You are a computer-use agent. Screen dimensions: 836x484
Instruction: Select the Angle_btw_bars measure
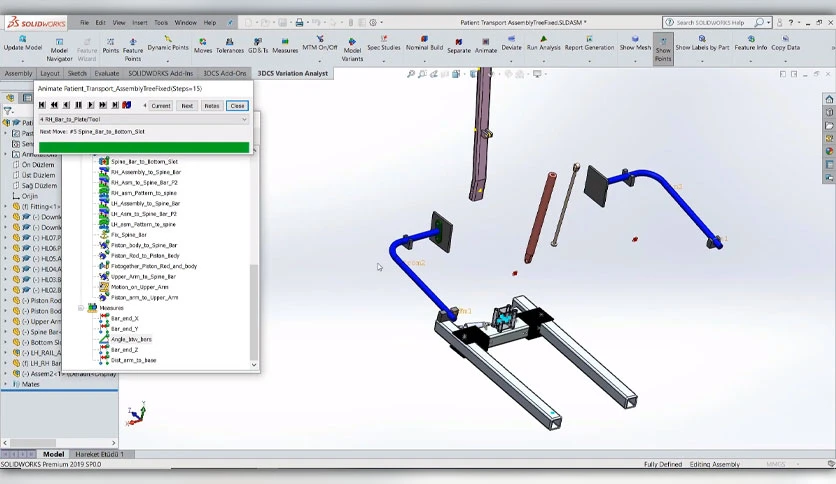coord(131,339)
